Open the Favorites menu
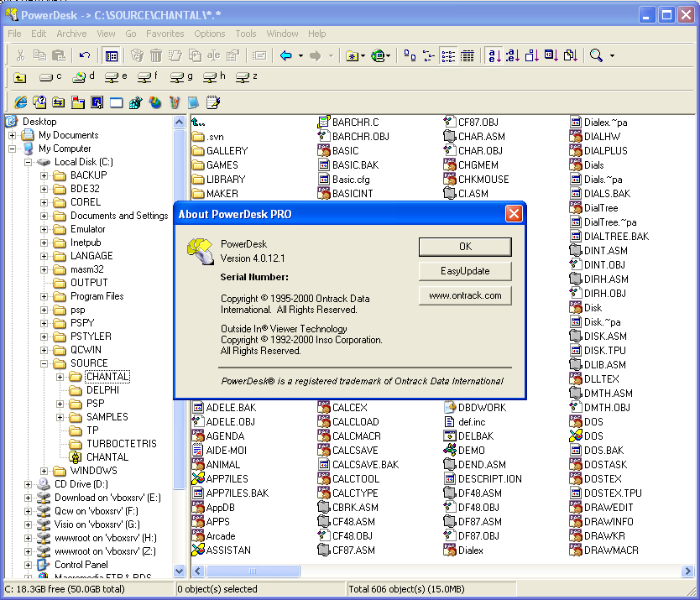 click(x=165, y=34)
